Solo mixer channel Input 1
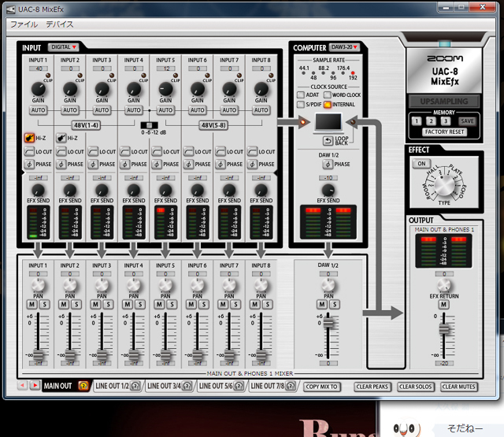The height and width of the screenshot is (437, 504). [x=45, y=304]
